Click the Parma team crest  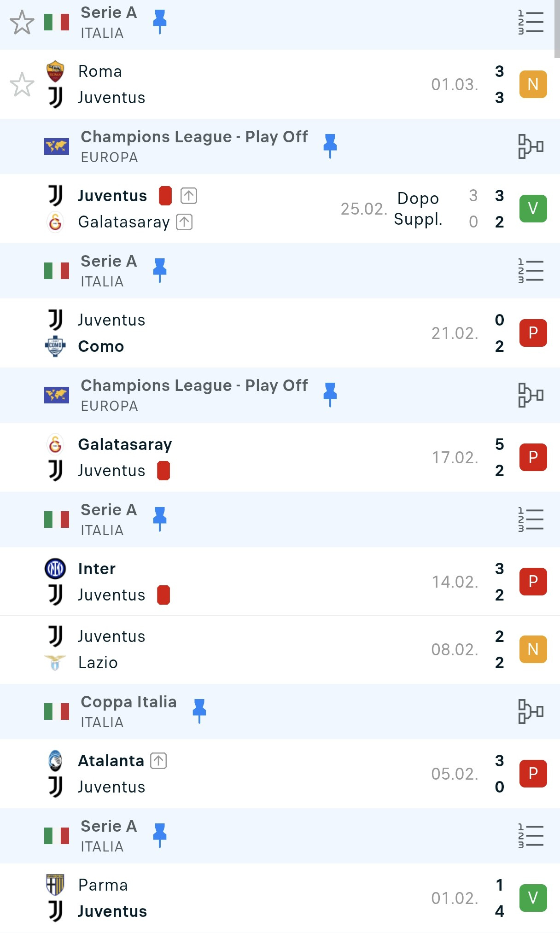[55, 885]
